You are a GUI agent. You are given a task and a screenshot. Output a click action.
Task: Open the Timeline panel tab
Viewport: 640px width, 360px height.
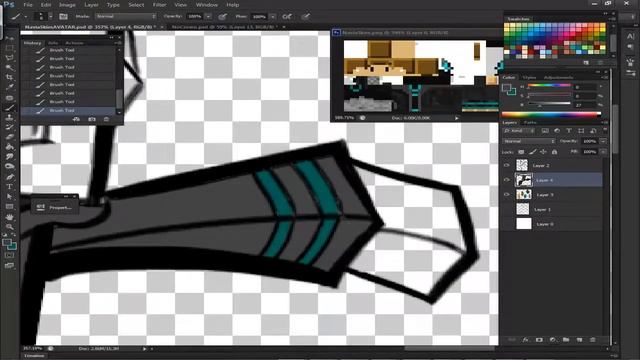34,356
